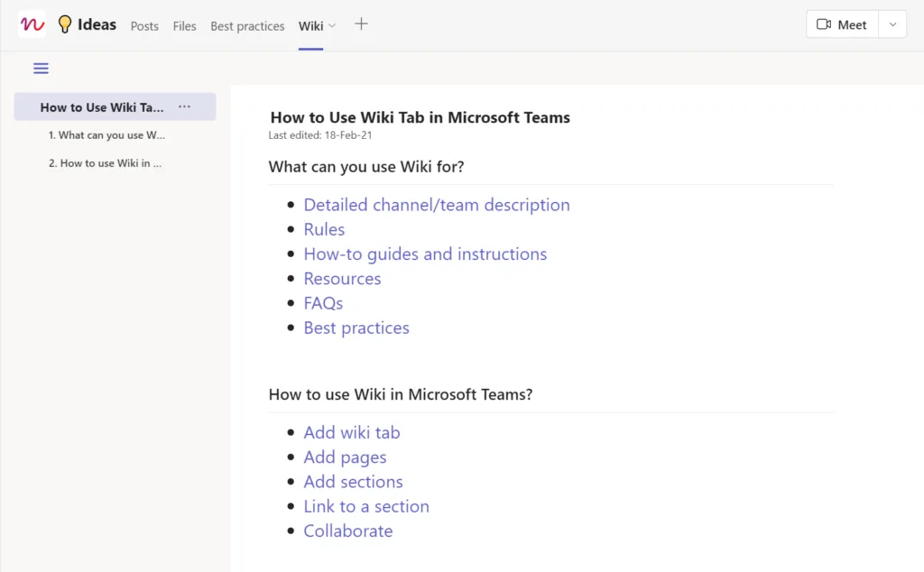
Task: Open the Rules link
Action: coord(324,229)
